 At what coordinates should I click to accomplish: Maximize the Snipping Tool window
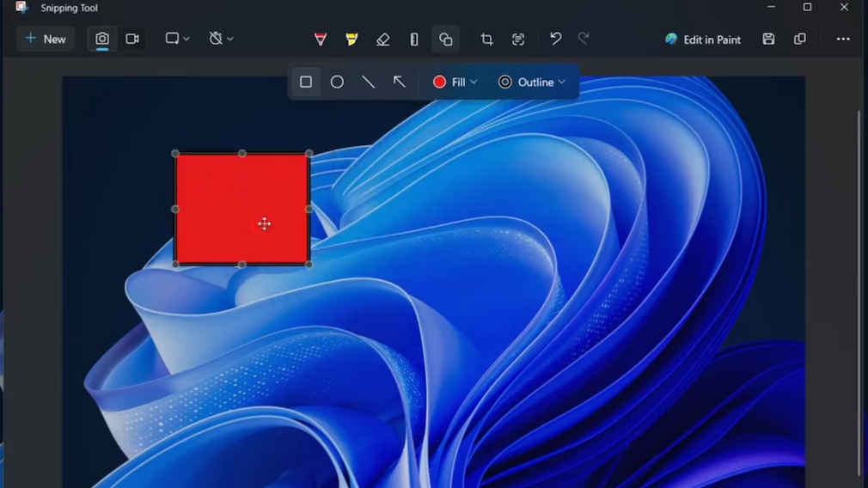point(807,7)
